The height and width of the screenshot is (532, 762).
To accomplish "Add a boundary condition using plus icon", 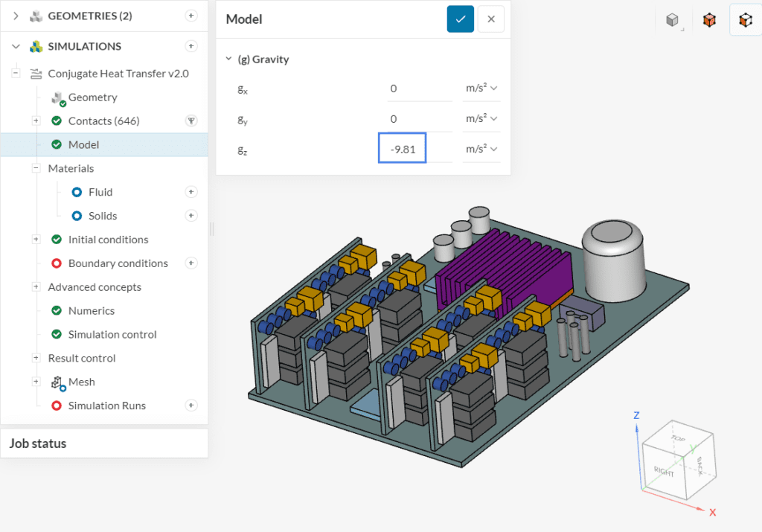I will click(x=191, y=263).
